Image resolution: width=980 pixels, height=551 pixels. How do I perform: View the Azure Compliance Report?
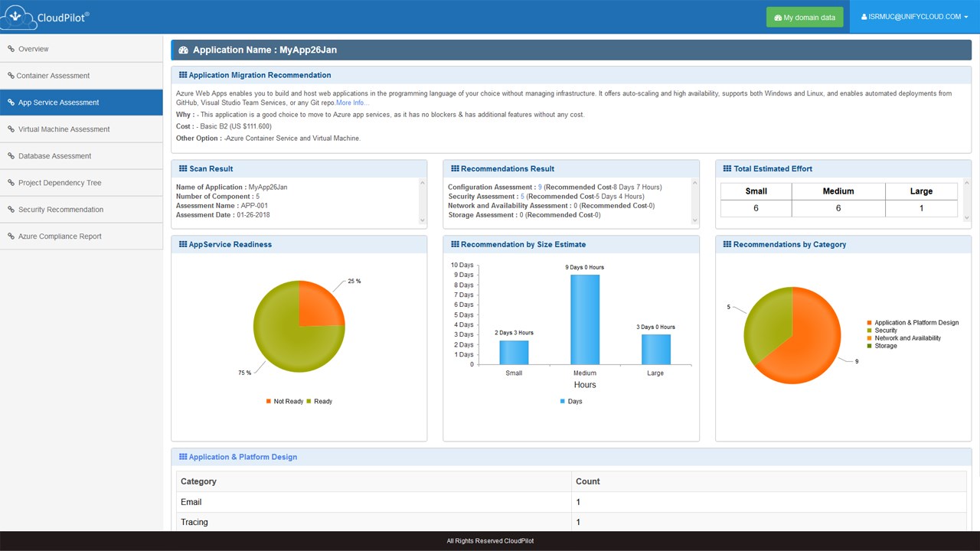click(x=81, y=236)
